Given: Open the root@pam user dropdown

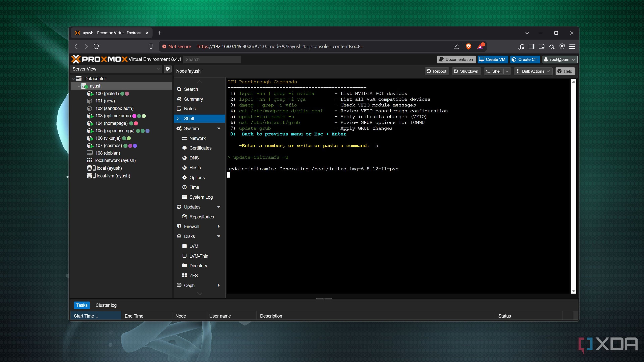Looking at the screenshot, I should coord(559,59).
